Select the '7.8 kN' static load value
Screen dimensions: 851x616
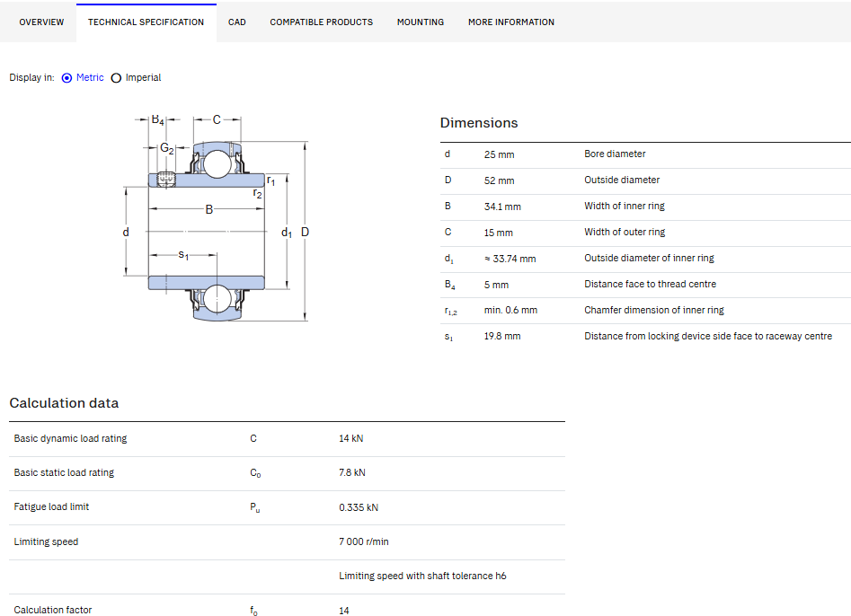[x=352, y=472]
